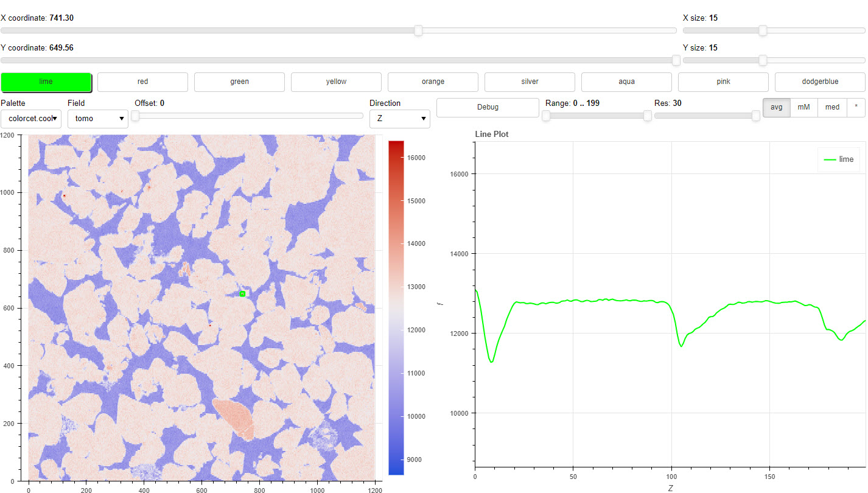Click the Range slider left handle
Image resolution: width=868 pixels, height=493 pixels.
(x=546, y=116)
